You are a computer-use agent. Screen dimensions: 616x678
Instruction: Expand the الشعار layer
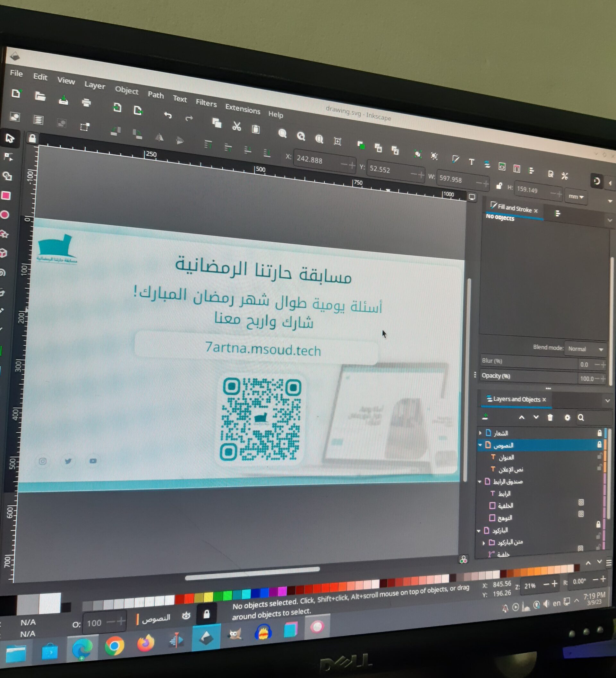480,432
